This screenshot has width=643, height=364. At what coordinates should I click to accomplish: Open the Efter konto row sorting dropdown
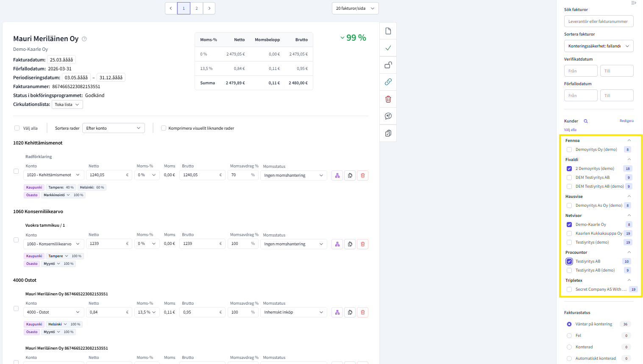click(x=114, y=128)
